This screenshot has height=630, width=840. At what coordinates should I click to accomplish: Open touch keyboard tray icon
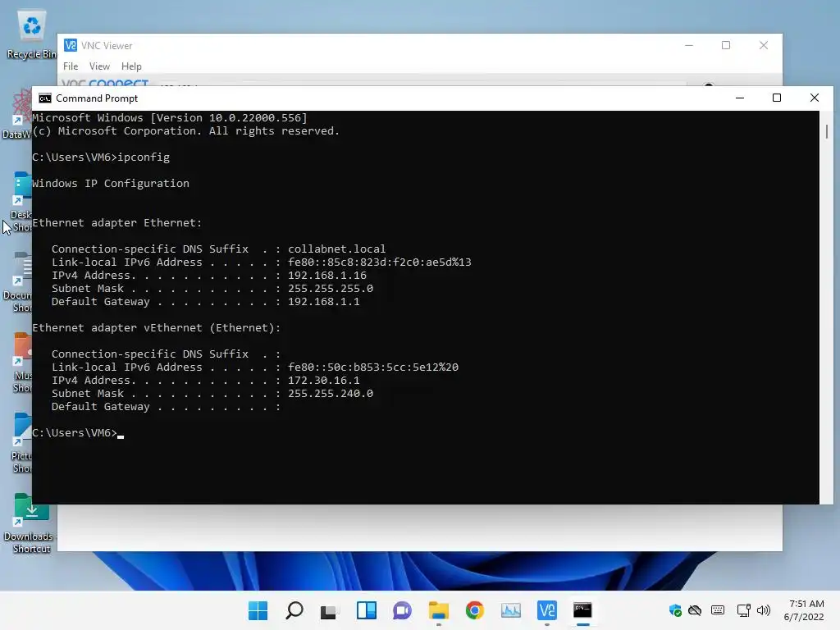pyautogui.click(x=718, y=610)
